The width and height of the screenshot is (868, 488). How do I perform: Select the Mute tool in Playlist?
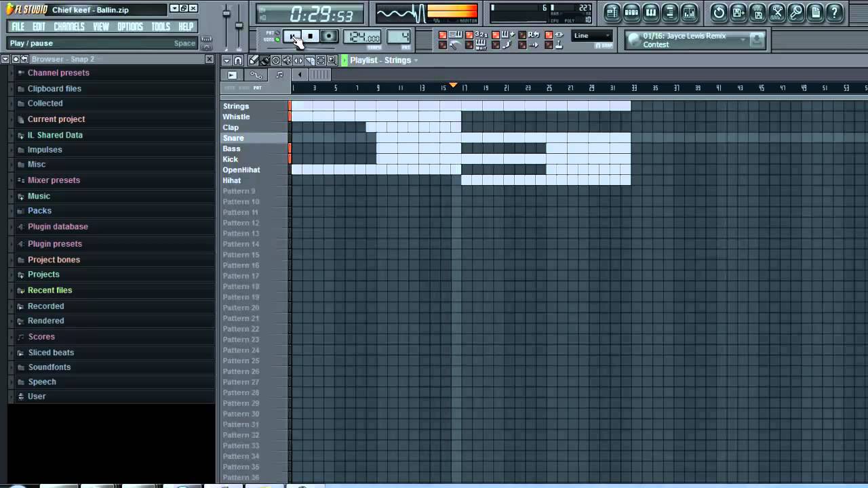tap(287, 60)
